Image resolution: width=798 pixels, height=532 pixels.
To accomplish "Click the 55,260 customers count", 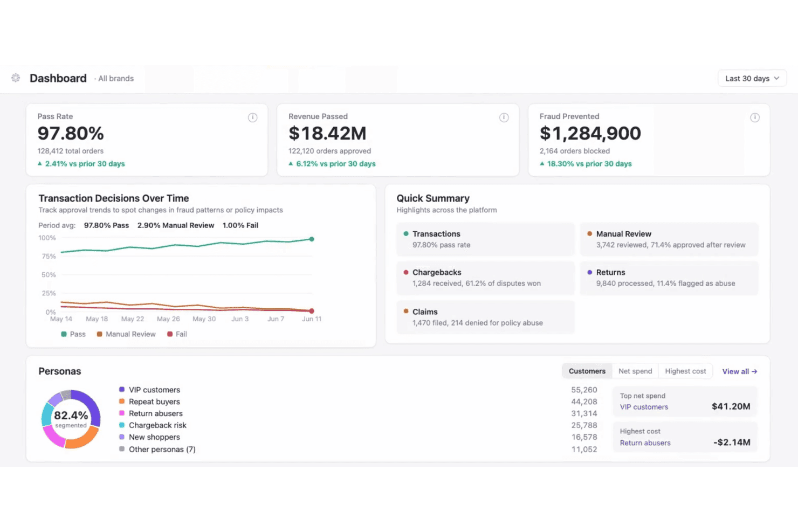I will point(584,390).
